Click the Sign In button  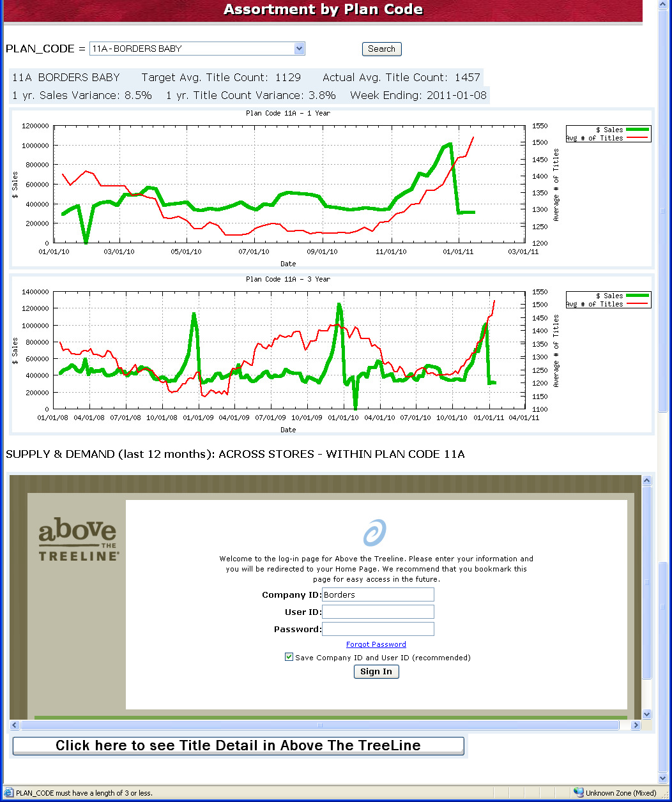click(x=376, y=672)
